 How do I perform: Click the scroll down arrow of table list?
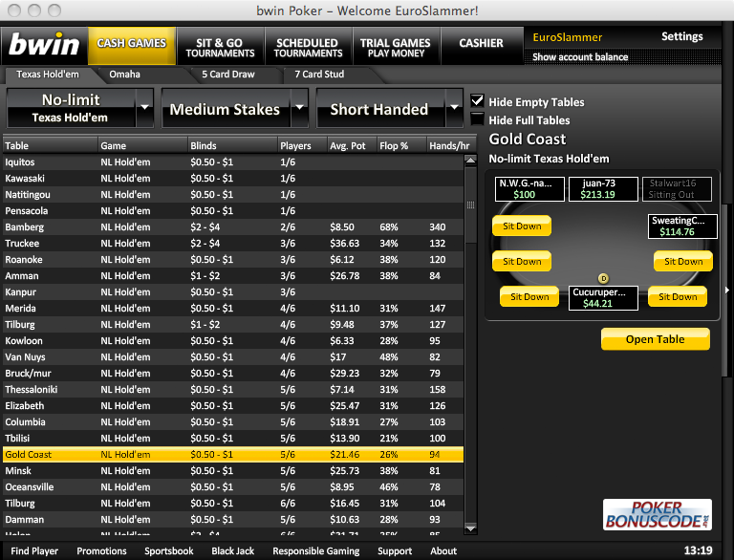click(x=470, y=528)
